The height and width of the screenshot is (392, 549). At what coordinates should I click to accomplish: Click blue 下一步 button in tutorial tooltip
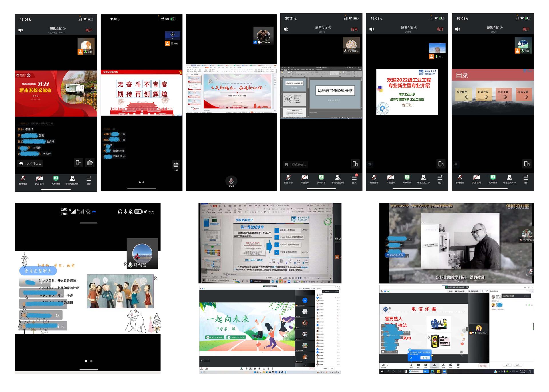(x=425, y=358)
